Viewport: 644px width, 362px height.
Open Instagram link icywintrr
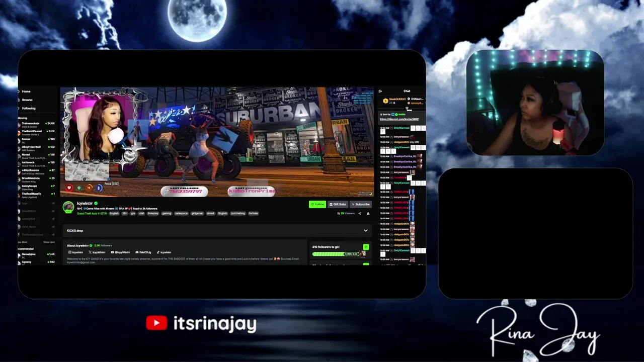click(x=75, y=252)
